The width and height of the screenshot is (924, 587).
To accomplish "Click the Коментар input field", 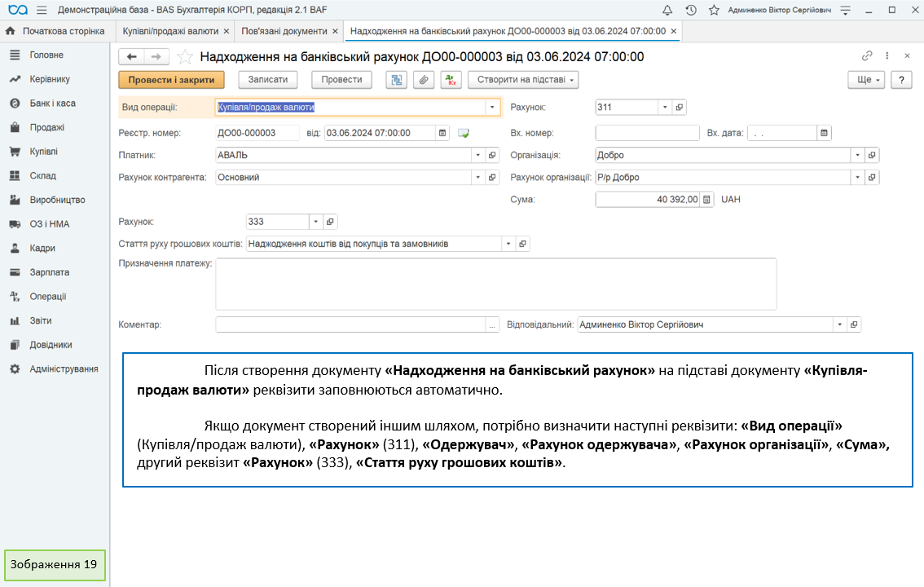I will coord(350,324).
